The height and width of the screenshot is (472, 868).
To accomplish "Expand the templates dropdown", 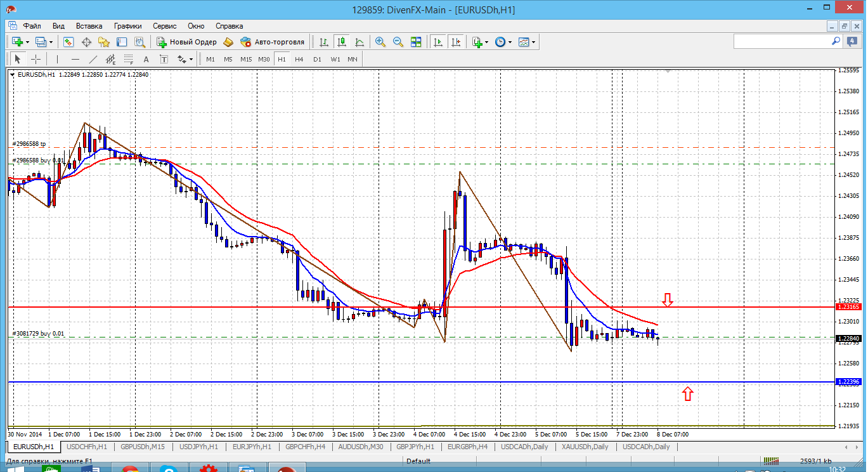I will [x=533, y=42].
